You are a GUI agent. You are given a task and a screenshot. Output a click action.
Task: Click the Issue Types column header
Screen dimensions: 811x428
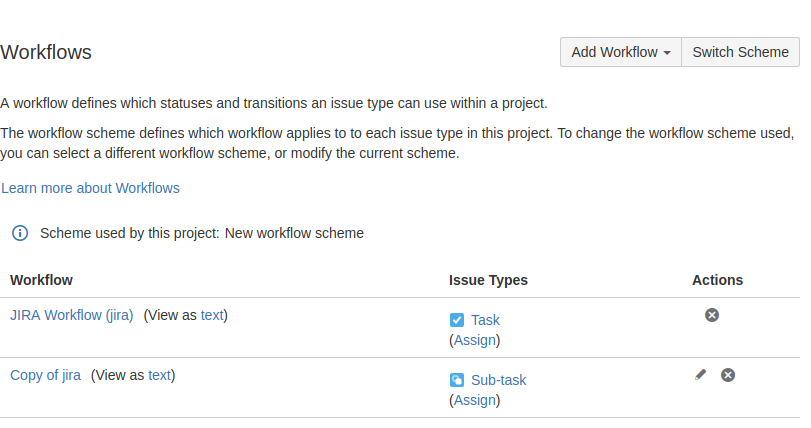[x=488, y=280]
